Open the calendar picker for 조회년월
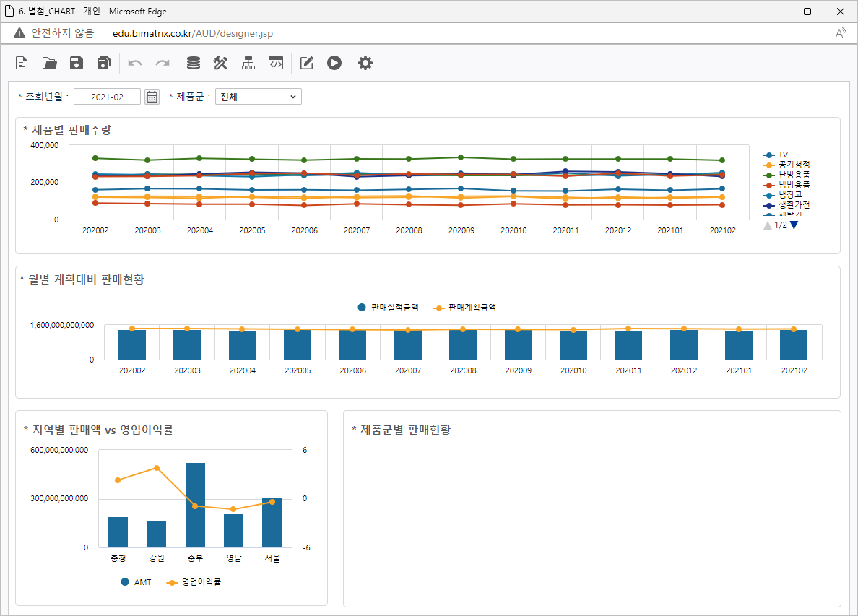The width and height of the screenshot is (858, 616). tap(152, 97)
